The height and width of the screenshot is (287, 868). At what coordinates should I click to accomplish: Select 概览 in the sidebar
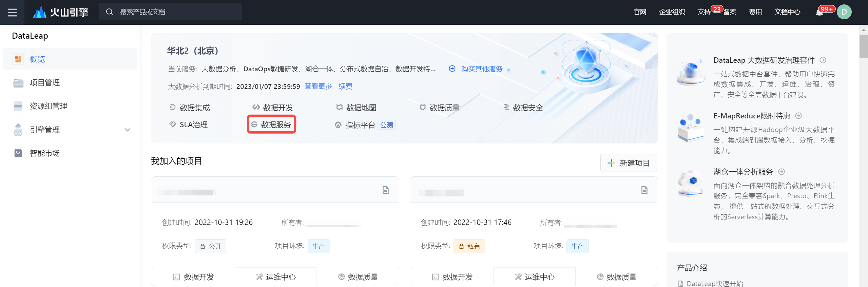(x=70, y=59)
